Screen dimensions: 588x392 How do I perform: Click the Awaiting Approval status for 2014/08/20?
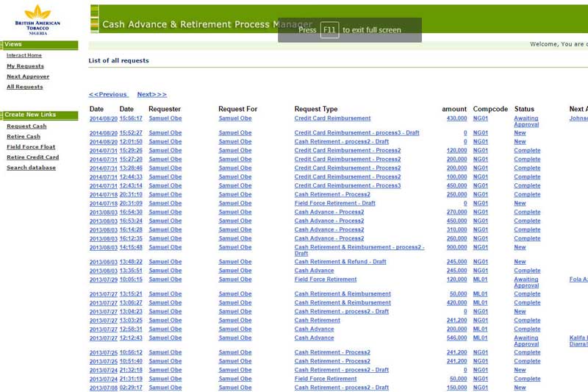(526, 121)
